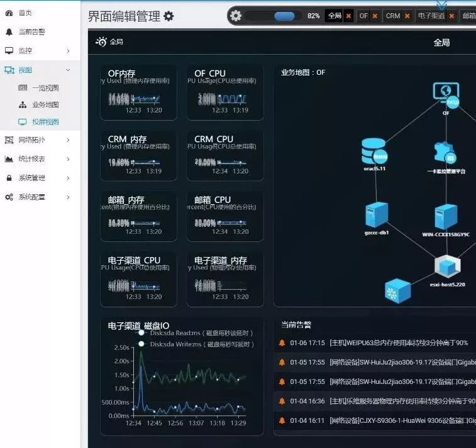Image resolution: width=476 pixels, height=448 pixels.
Task: Click the 82% zoom value
Action: click(x=314, y=16)
